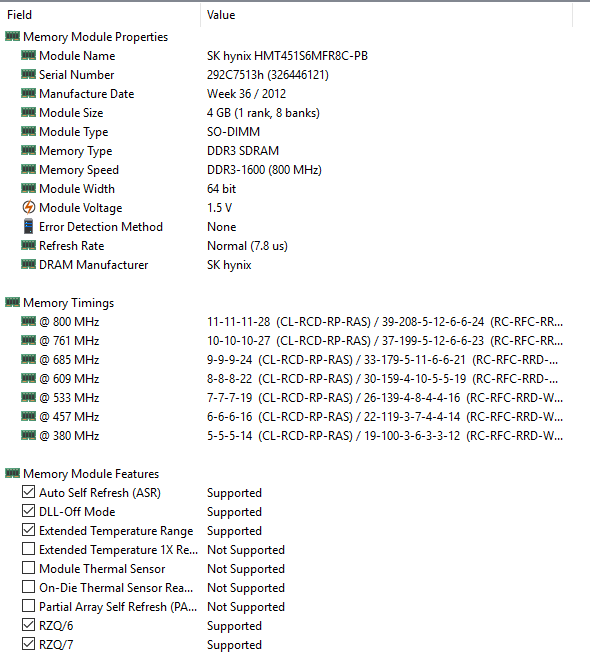
Task: Click the Serial Number row icon
Action: (x=28, y=74)
